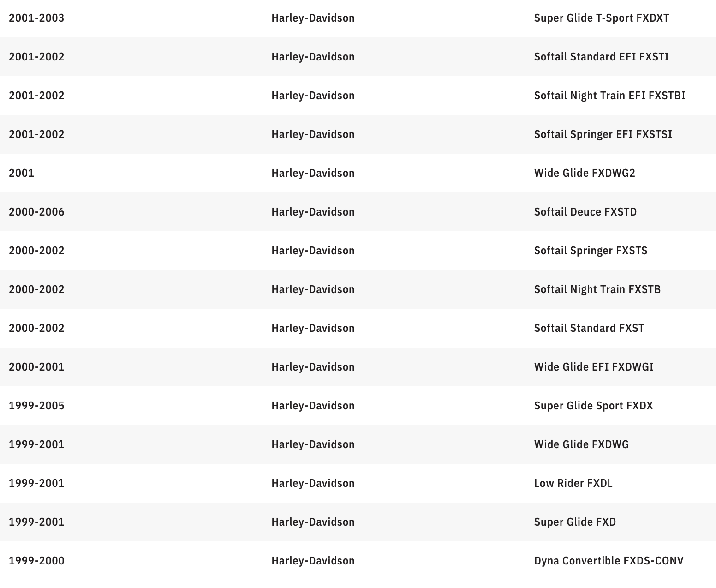Click the Low Rider FXDL model
716x588 pixels.
[573, 483]
